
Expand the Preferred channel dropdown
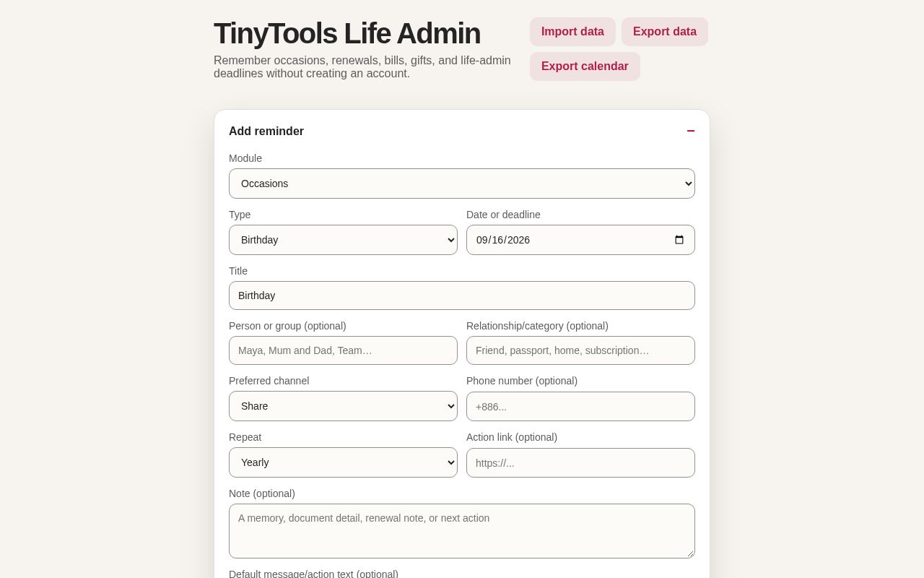343,406
